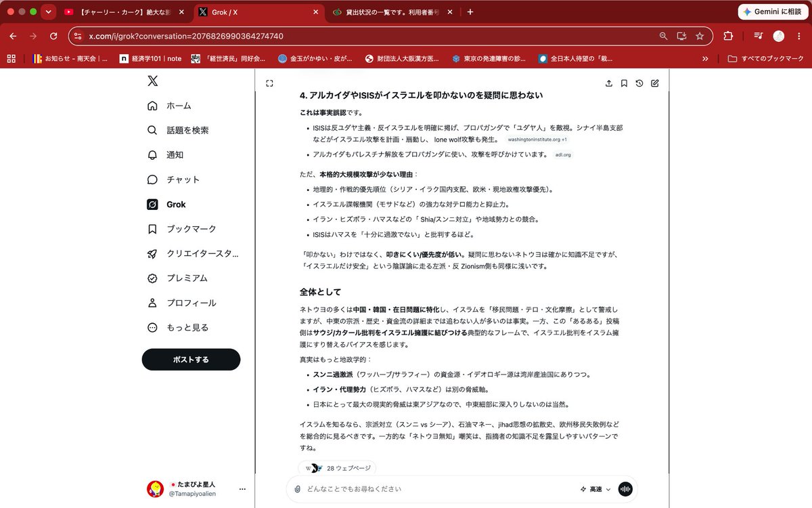Open Grok chat history
The height and width of the screenshot is (508, 812).
pos(639,83)
